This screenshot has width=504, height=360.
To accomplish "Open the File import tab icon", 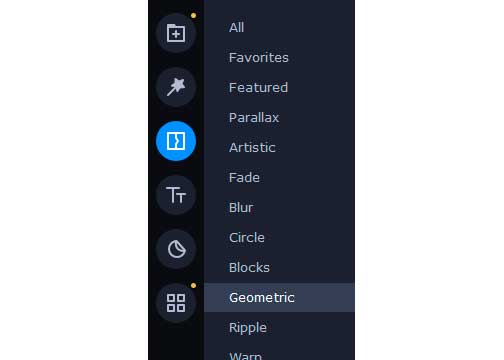I will click(176, 33).
